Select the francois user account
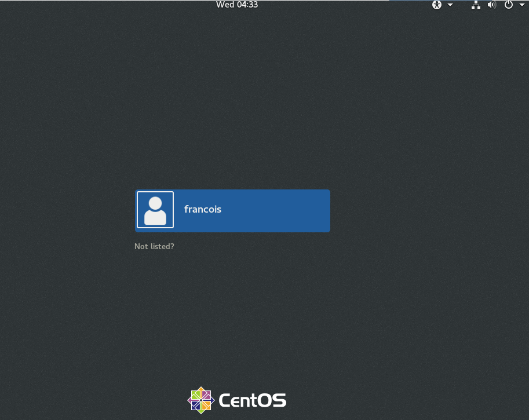 [232, 210]
